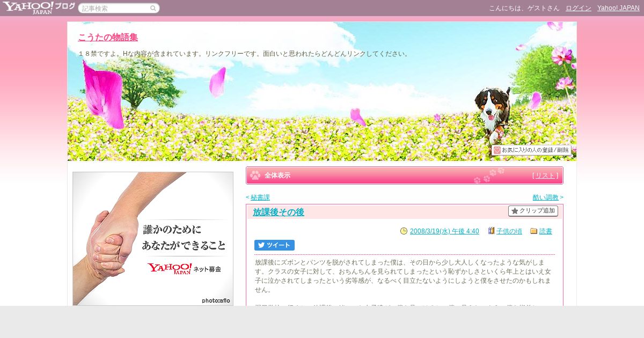
Task: Click the book icon beside 子供の頃
Action: pyautogui.click(x=491, y=231)
